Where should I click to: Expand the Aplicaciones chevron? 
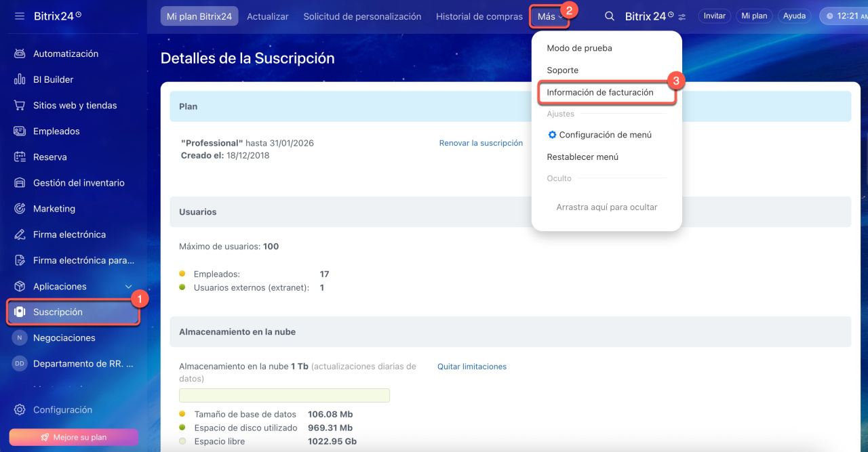[x=129, y=287]
